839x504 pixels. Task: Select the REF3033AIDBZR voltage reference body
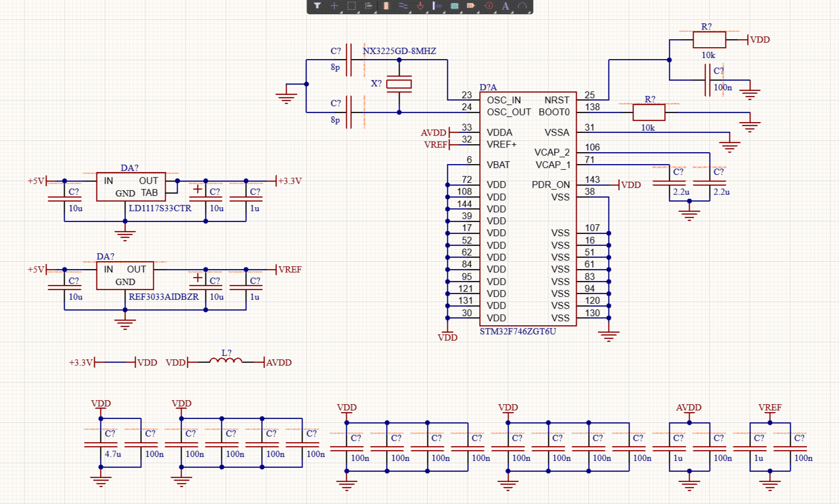click(x=125, y=275)
